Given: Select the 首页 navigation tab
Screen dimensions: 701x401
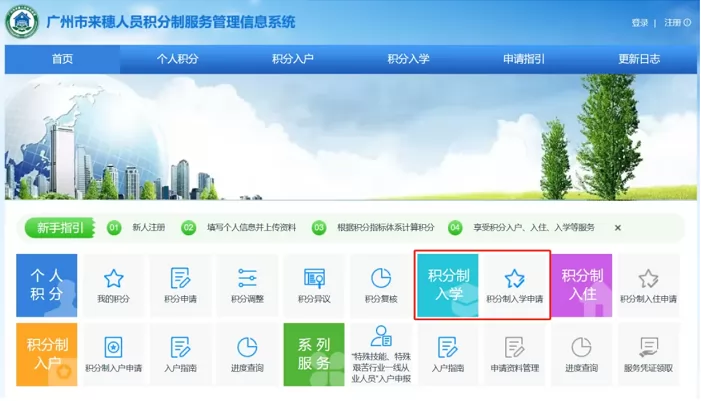Looking at the screenshot, I should tap(62, 59).
